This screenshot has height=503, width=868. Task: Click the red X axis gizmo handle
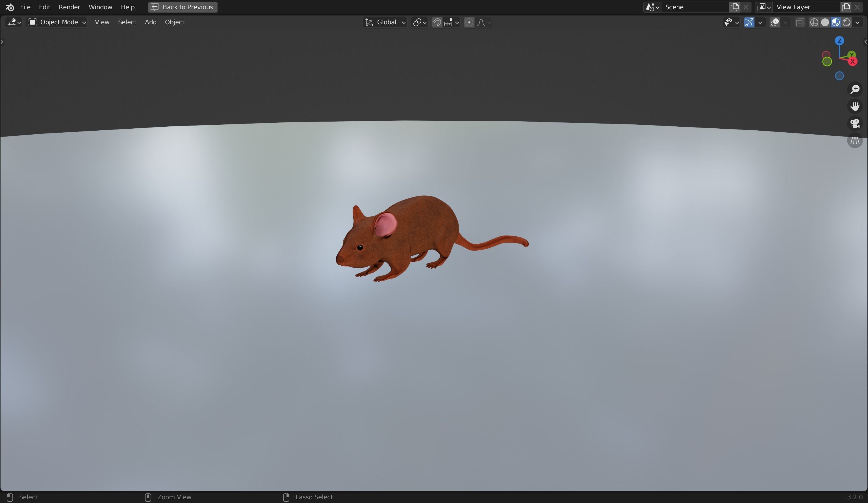[853, 62]
